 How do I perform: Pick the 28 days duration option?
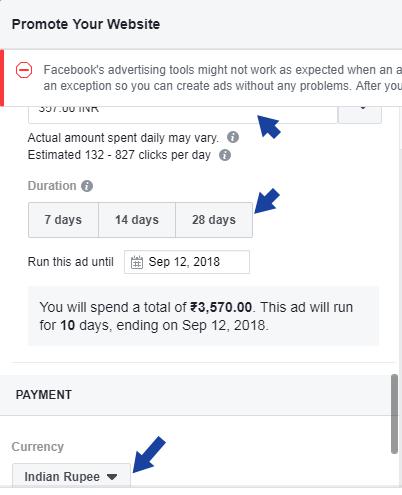point(214,220)
